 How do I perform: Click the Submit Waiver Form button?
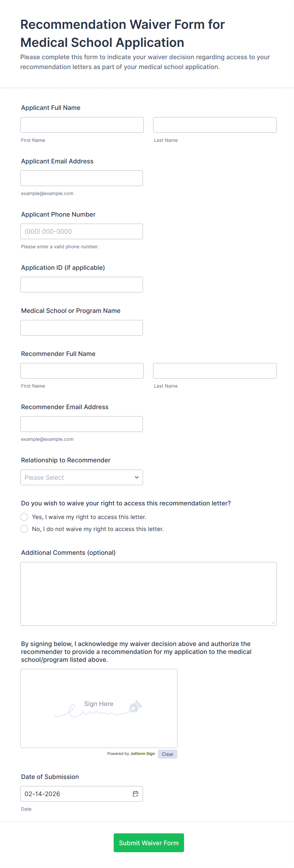[149, 842]
